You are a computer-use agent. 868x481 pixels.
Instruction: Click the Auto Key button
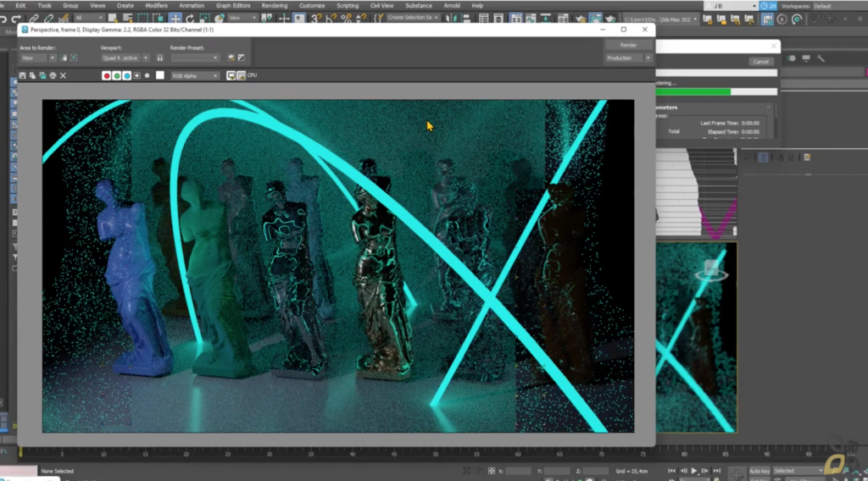point(759,471)
